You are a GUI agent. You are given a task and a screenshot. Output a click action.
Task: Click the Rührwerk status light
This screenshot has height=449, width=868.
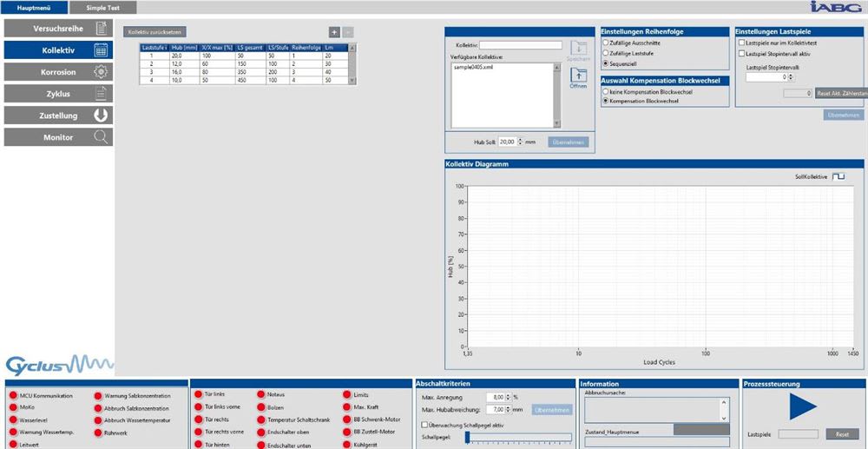pos(98,433)
